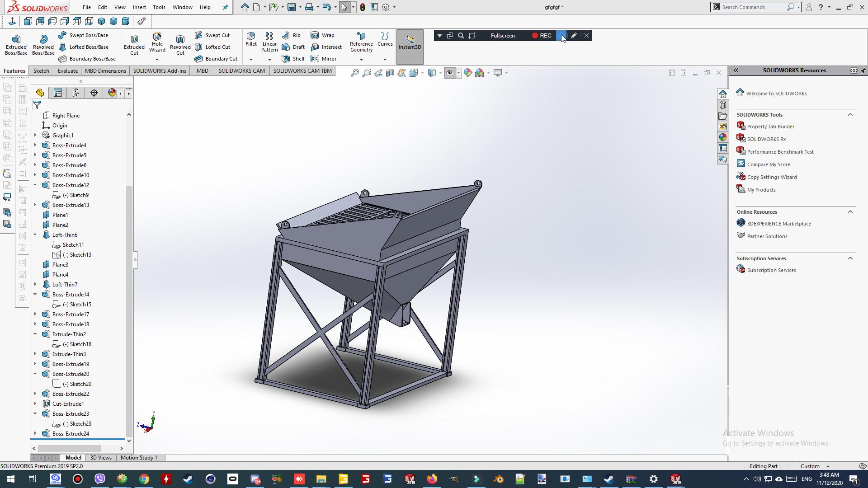Open the PropertyManager tab icon
This screenshot has height=488, width=868.
[x=58, y=93]
